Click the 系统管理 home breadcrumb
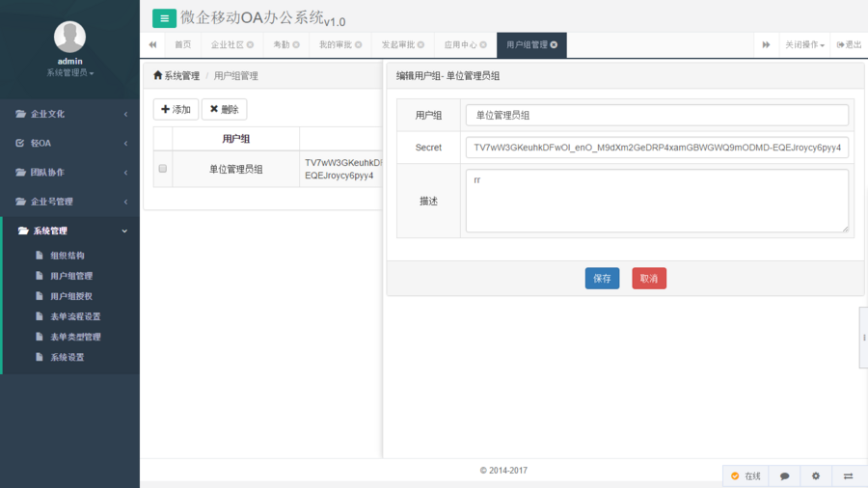This screenshot has height=488, width=868. 176,76
